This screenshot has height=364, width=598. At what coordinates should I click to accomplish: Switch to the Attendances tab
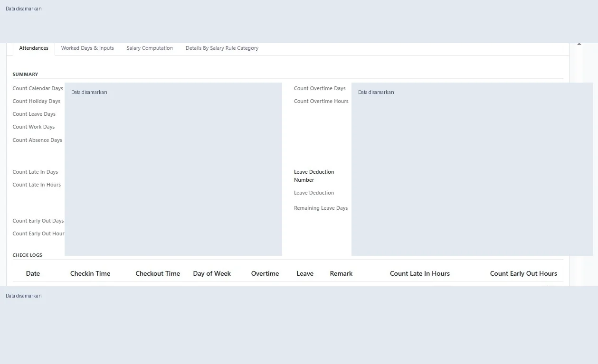coord(34,48)
